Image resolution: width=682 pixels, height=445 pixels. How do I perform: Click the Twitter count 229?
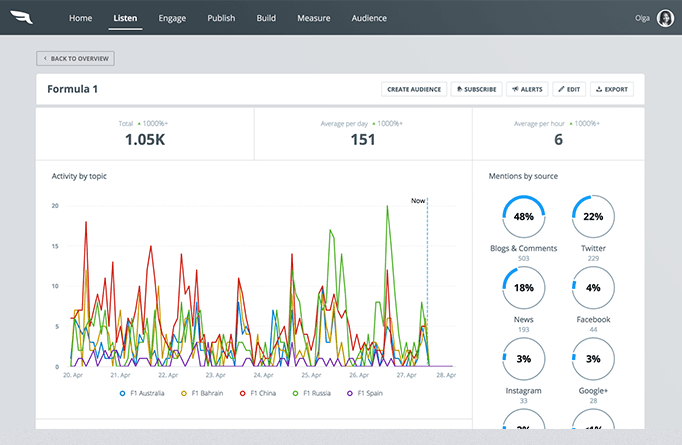pyautogui.click(x=593, y=258)
